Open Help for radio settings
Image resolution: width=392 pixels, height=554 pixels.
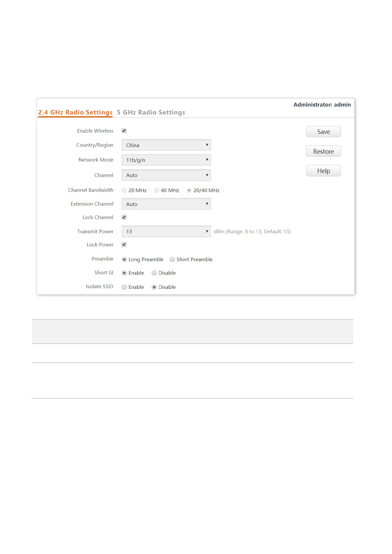[x=323, y=171]
